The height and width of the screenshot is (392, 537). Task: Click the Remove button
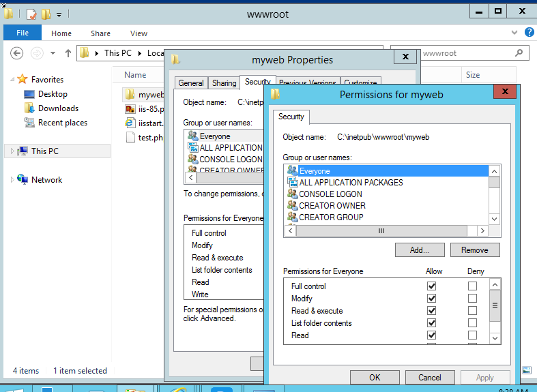pos(475,250)
